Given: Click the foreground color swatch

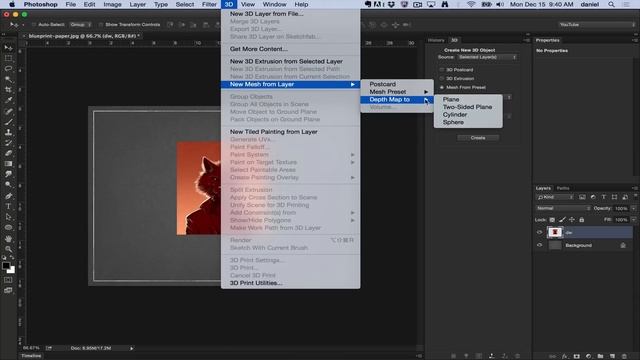Looking at the screenshot, I should click(x=6, y=266).
